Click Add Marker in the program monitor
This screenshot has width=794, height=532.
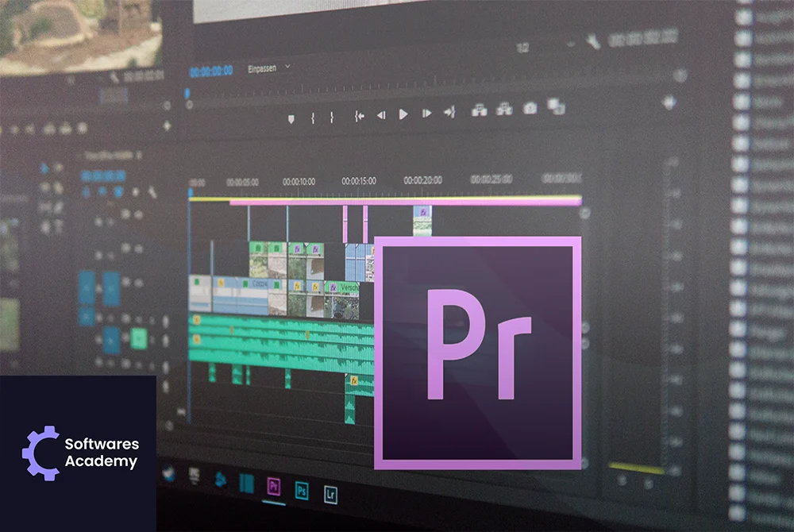click(291, 119)
